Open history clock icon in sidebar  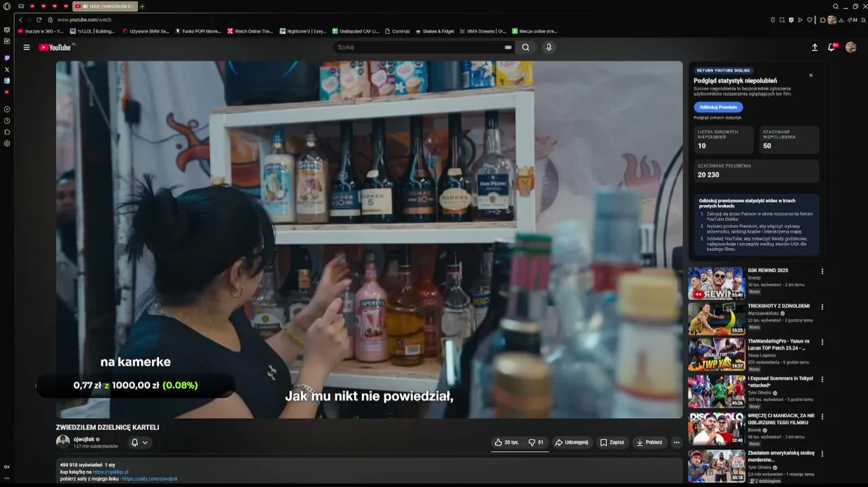(x=7, y=120)
